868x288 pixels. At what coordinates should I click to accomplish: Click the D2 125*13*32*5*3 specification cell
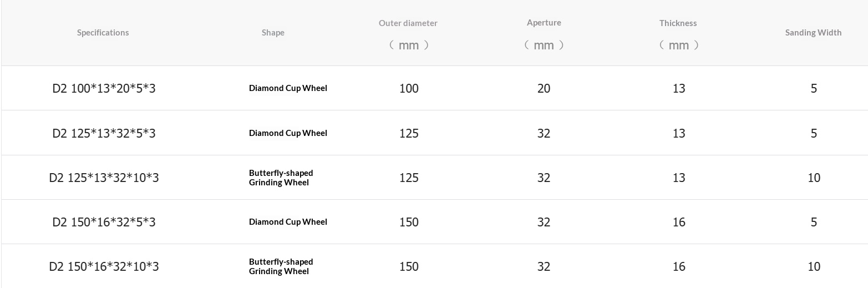(104, 133)
